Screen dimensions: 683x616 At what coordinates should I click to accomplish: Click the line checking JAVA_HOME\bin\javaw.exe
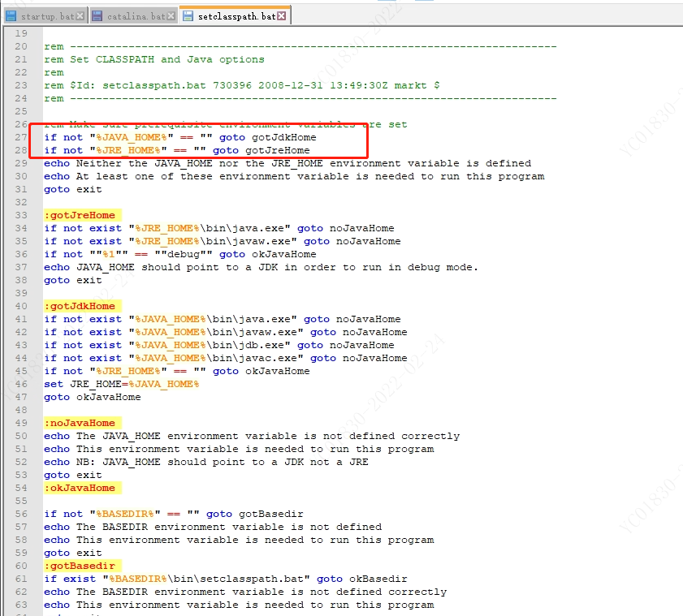coord(226,333)
